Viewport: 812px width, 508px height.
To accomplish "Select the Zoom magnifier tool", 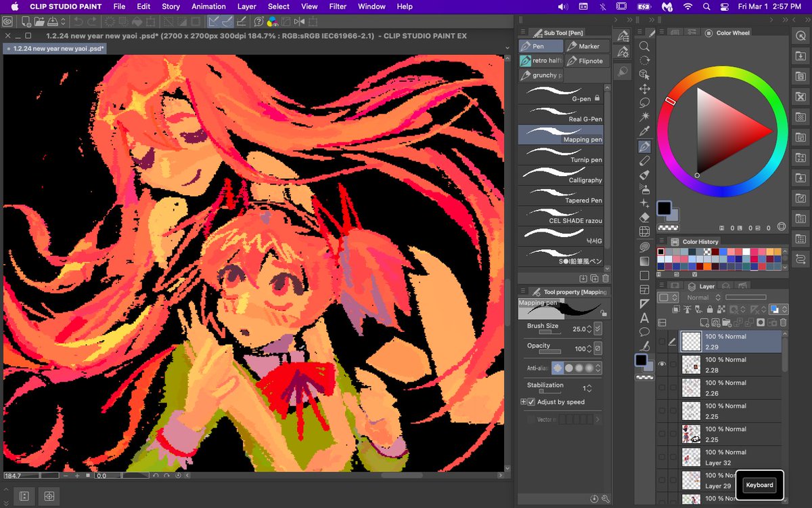I will 644,46.
